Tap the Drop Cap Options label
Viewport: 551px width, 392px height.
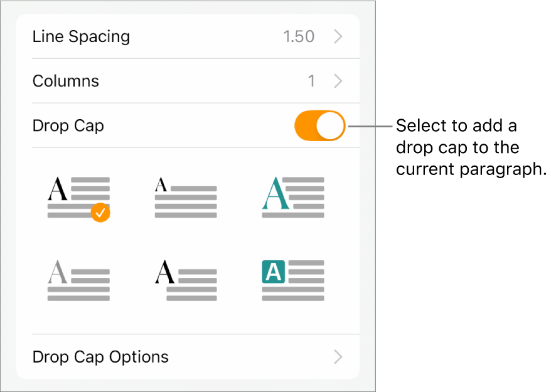click(x=100, y=358)
